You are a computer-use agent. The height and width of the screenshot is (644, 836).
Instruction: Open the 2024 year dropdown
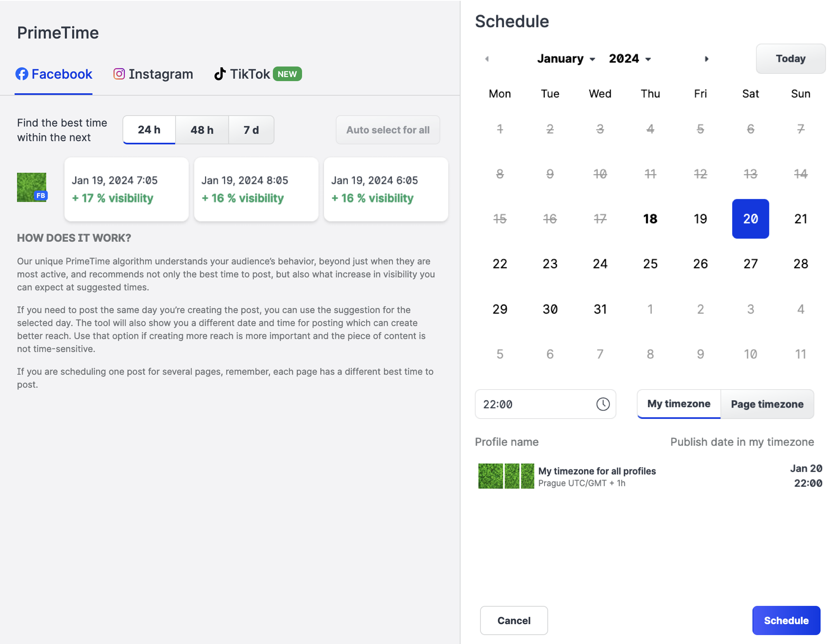pyautogui.click(x=628, y=58)
